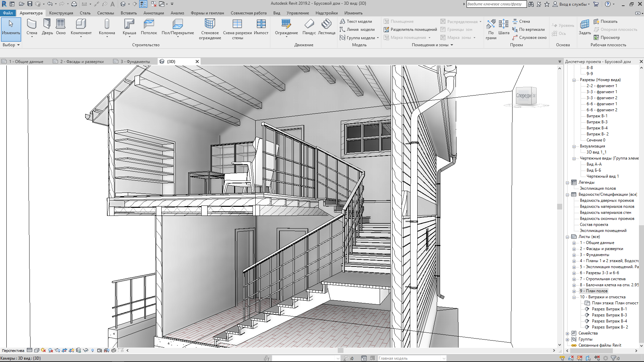Switch to '2 - Фасады и развертки' view tab
Screen dimensions: 644x362
82,62
